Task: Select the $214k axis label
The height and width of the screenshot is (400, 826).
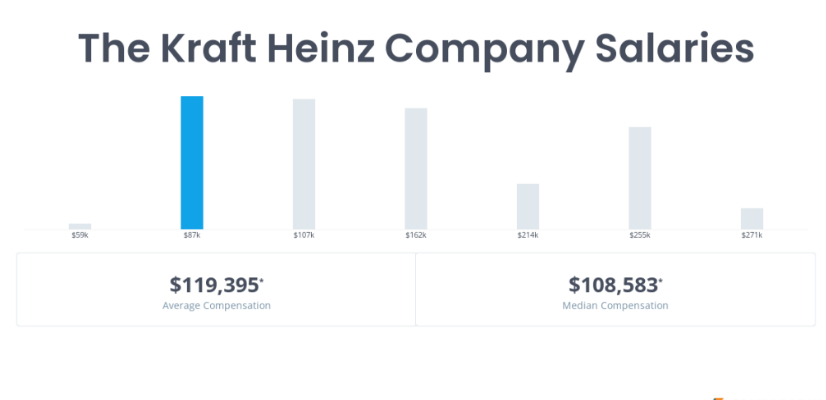Action: pyautogui.click(x=528, y=236)
